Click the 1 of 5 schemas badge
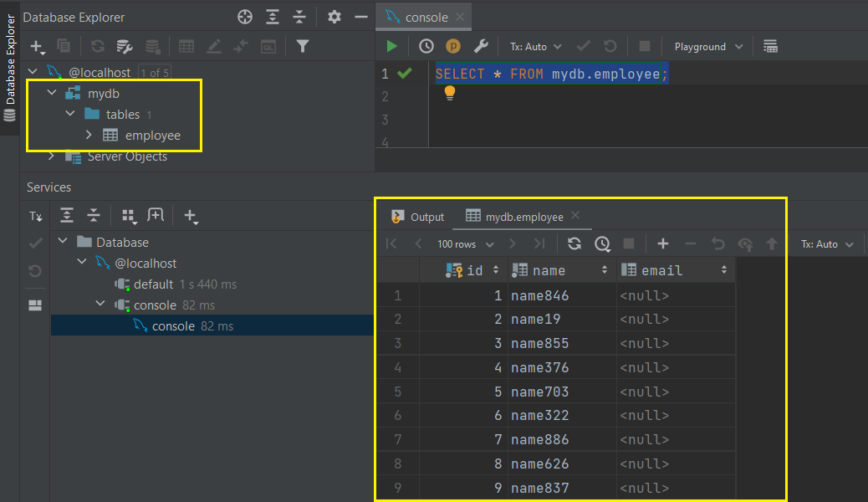This screenshot has width=868, height=502. (155, 73)
